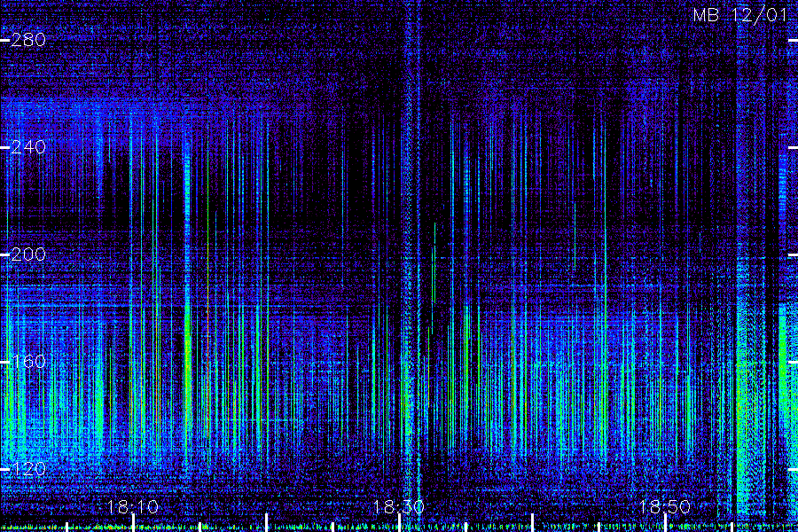This screenshot has height=532, width=798.
Task: Click the 18:30 time label
Action: (x=398, y=506)
